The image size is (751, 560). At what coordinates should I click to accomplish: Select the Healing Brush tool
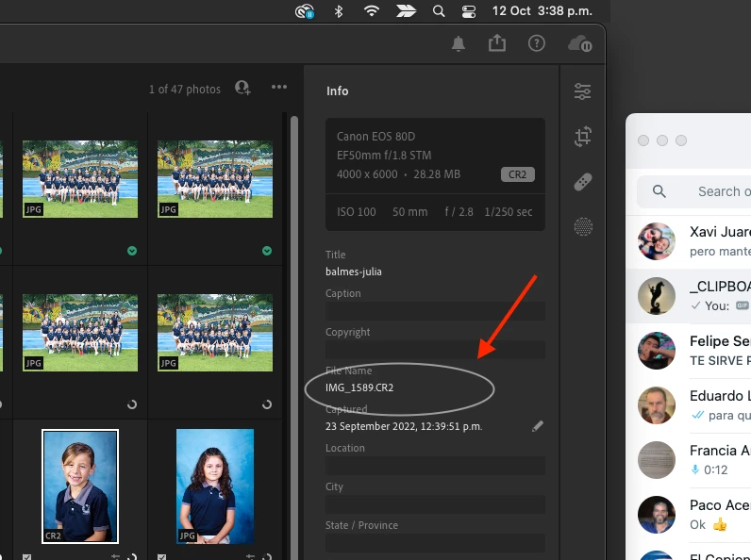pos(583,182)
